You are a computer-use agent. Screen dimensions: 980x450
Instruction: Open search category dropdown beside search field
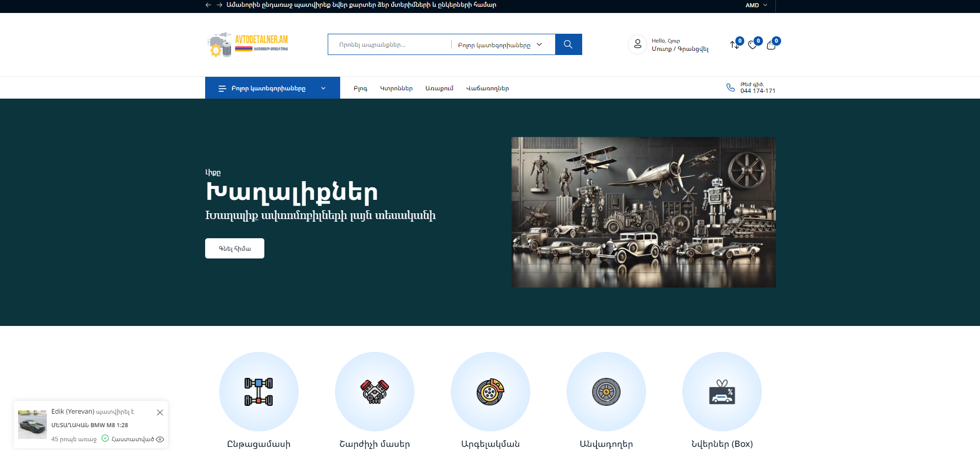click(x=500, y=45)
